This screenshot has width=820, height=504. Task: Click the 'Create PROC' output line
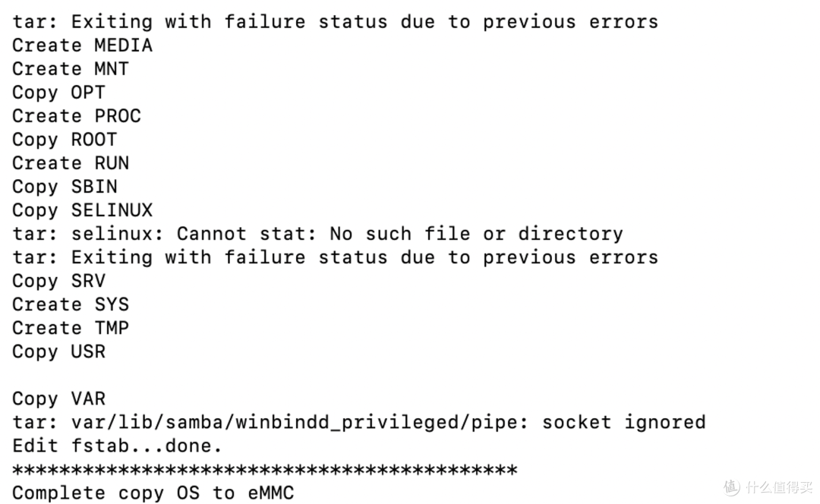77,116
